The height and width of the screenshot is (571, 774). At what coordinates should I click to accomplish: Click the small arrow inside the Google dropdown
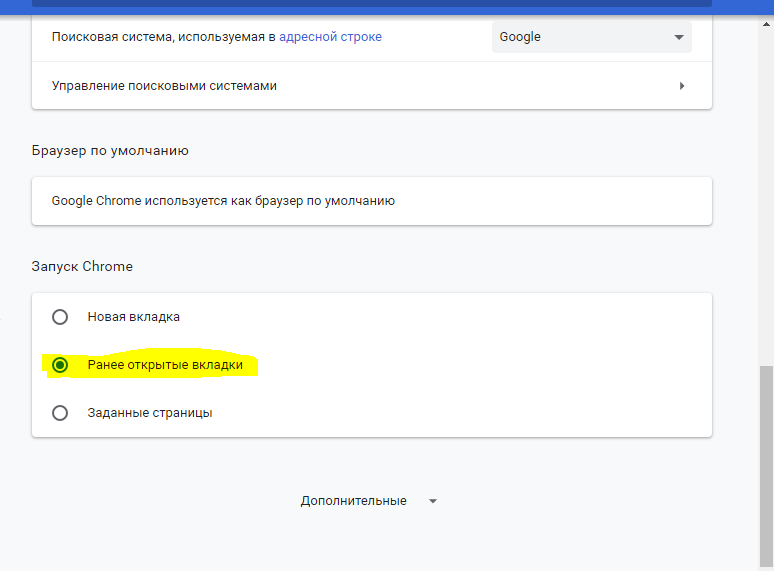[x=680, y=37]
